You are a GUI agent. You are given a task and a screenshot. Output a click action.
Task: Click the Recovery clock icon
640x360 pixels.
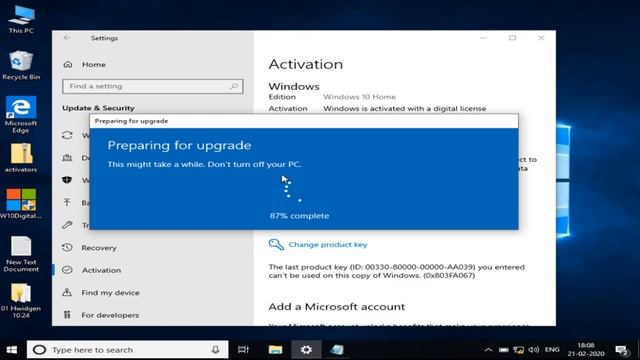67,248
